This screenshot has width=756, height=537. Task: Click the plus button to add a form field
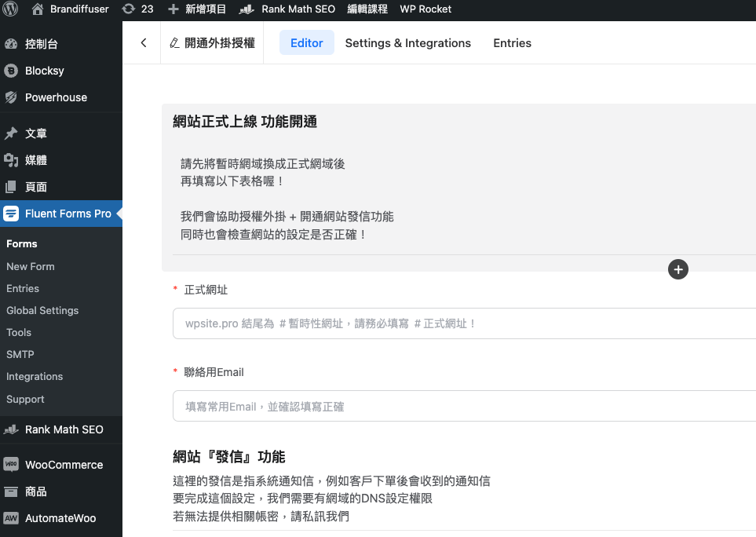coord(677,269)
